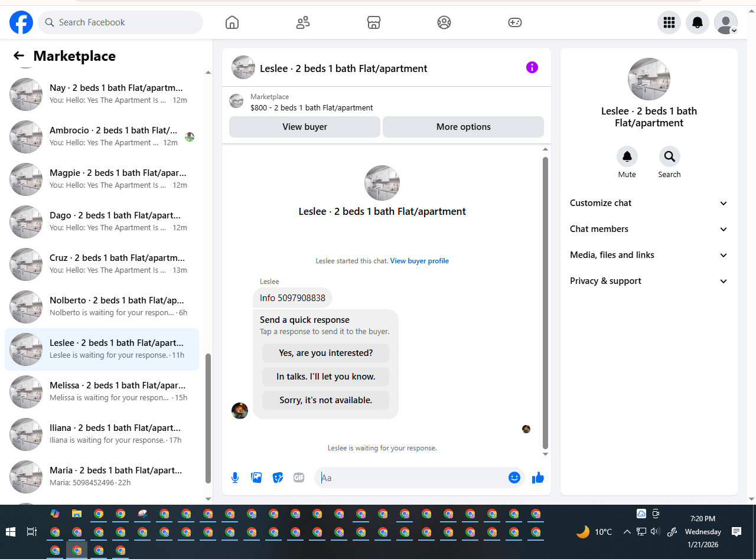The width and height of the screenshot is (756, 559).
Task: Click the chat messages scrollbar thumb
Action: tap(545, 303)
